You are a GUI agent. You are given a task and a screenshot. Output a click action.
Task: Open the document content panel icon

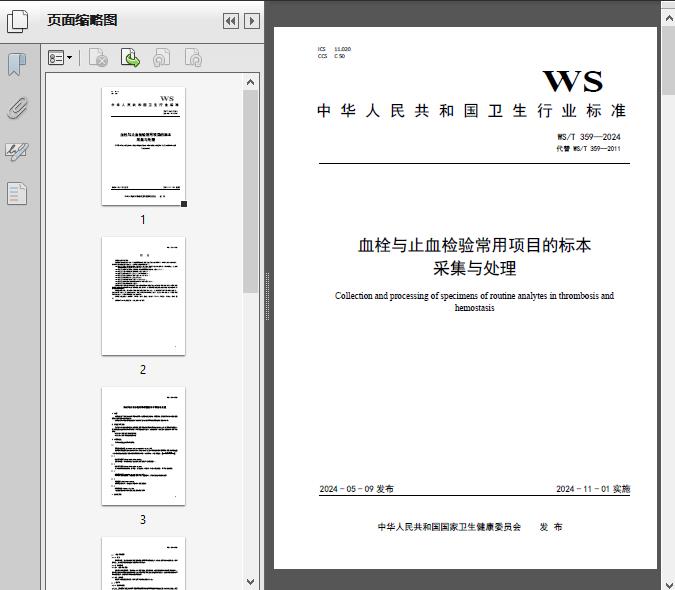(x=17, y=194)
